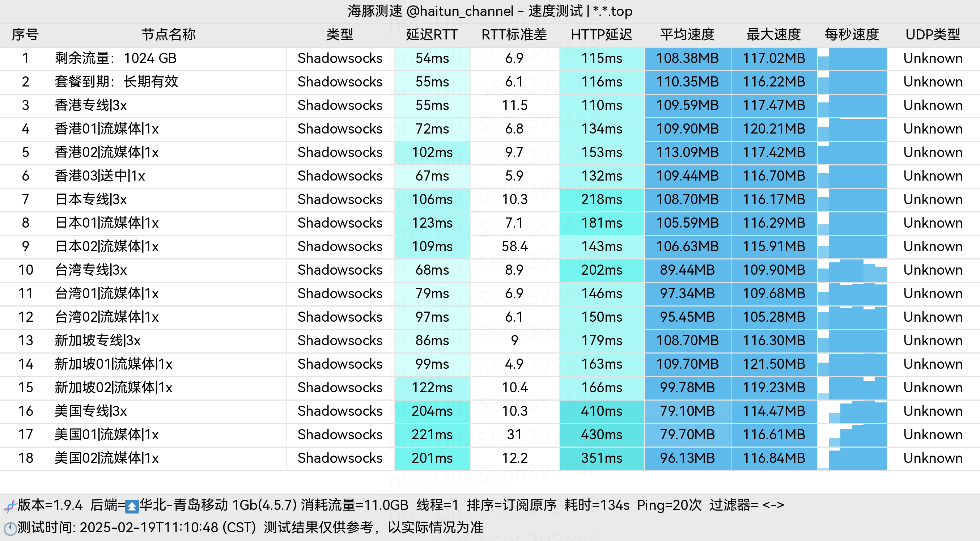Click node name 香港03|送中|1x
980x541 pixels.
coord(100,176)
